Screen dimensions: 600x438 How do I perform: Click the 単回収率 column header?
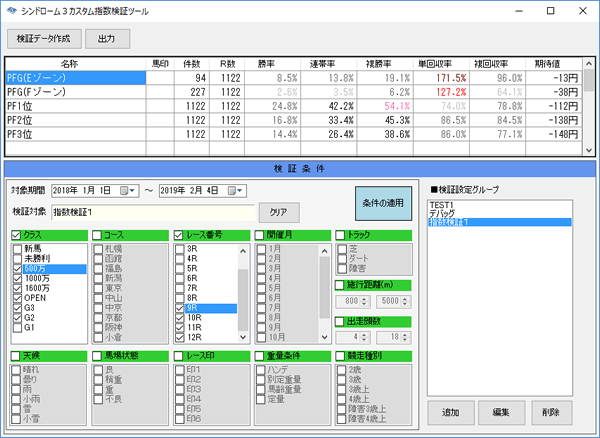pos(441,64)
